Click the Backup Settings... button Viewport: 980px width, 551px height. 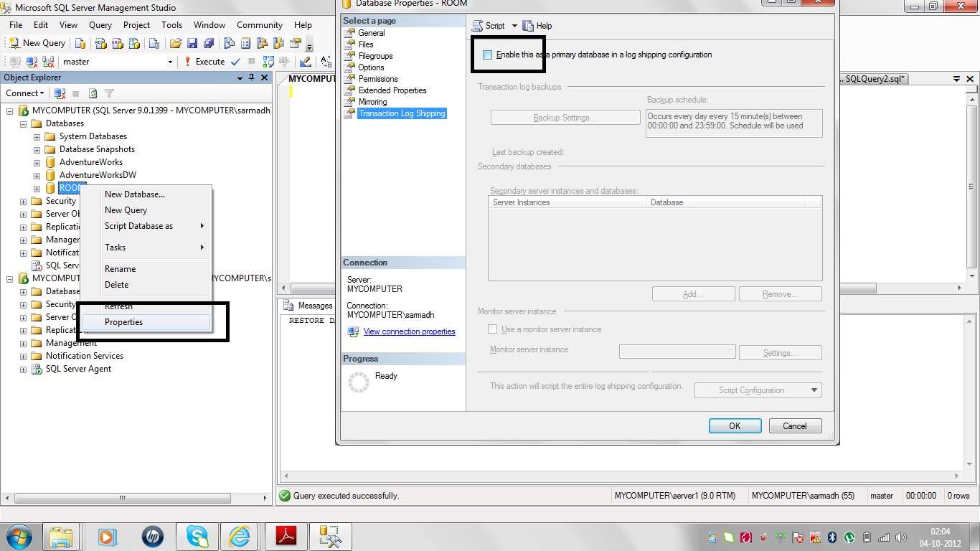(x=565, y=118)
